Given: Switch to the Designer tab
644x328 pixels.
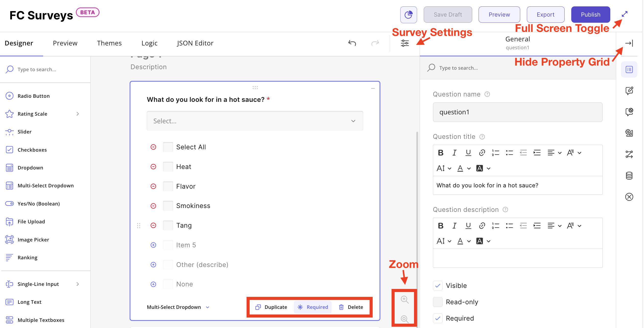Looking at the screenshot, I should (x=19, y=43).
